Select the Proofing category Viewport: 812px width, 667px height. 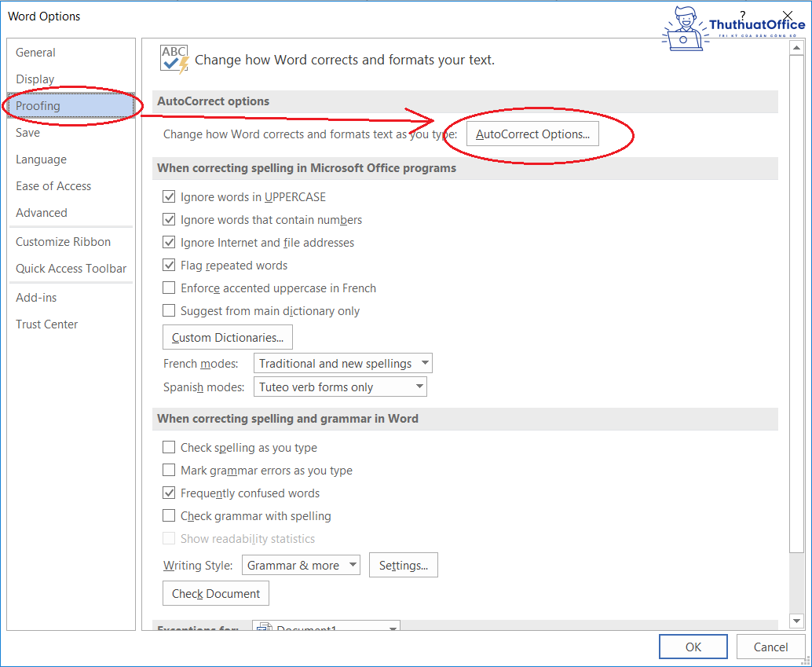point(38,106)
